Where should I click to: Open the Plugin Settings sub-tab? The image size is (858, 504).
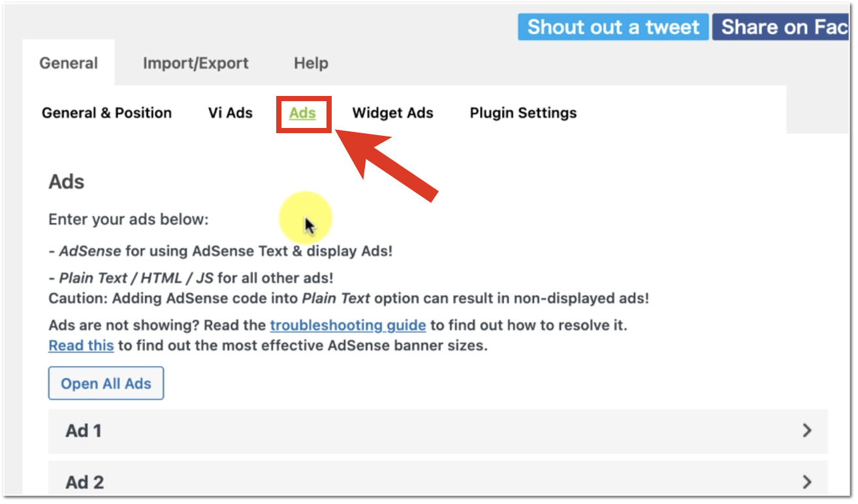(x=523, y=113)
